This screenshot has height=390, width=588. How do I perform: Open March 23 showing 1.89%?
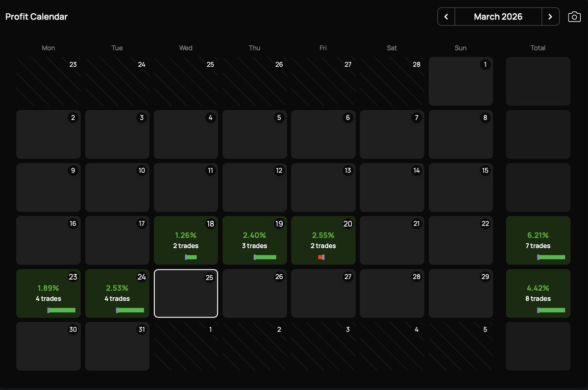[48, 293]
